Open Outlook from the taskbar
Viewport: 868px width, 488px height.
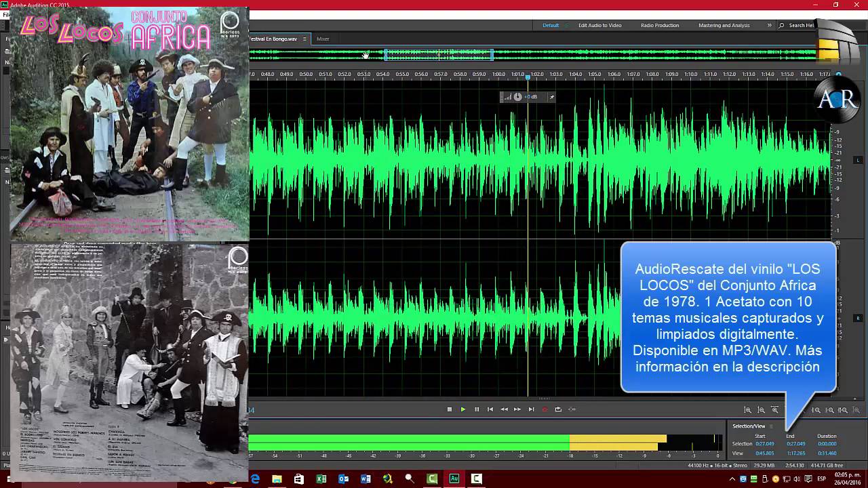pyautogui.click(x=344, y=479)
